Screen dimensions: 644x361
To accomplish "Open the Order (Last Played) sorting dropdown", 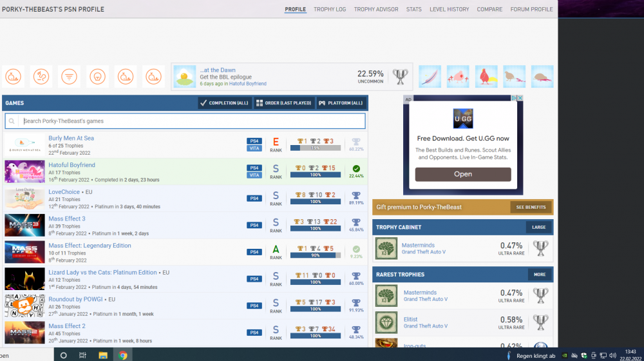I will (283, 103).
